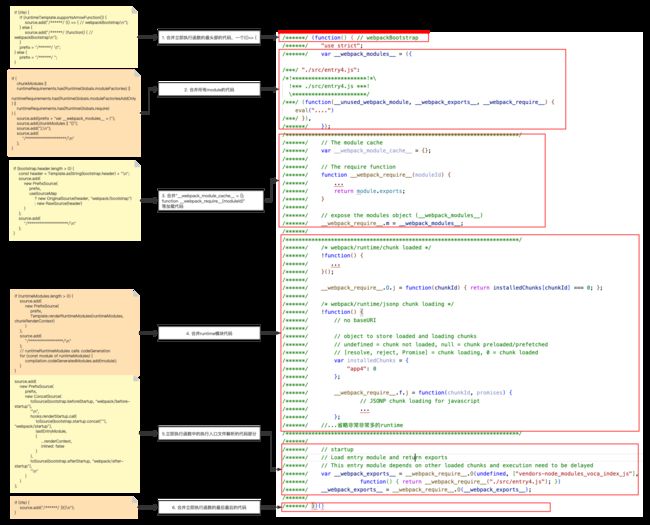Click "var installedChunks = {" line
Image resolution: width=650 pixels, height=525 pixels.
coord(371,360)
